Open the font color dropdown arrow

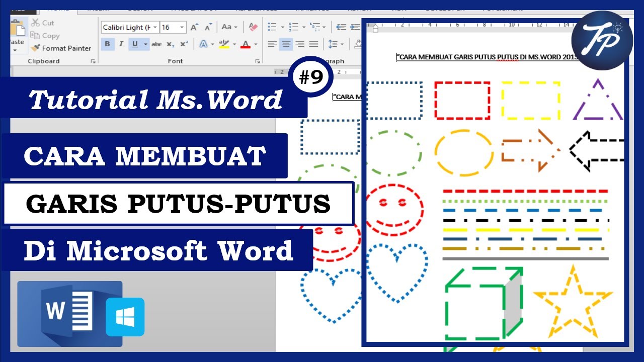click(x=256, y=44)
